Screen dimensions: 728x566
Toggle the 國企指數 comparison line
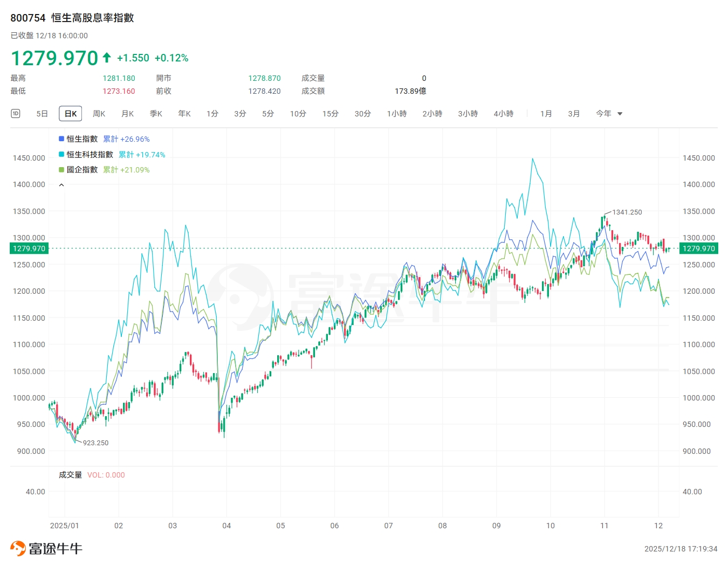tap(82, 170)
